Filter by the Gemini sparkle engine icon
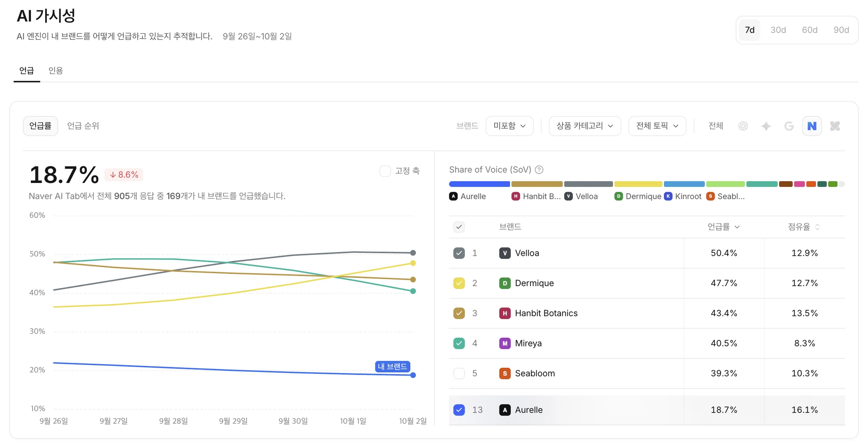 [766, 126]
